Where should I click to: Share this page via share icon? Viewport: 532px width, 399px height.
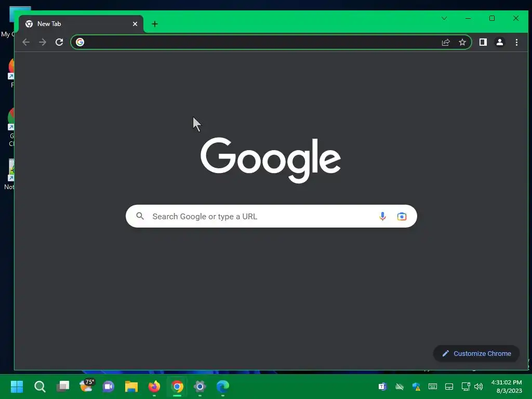445,43
